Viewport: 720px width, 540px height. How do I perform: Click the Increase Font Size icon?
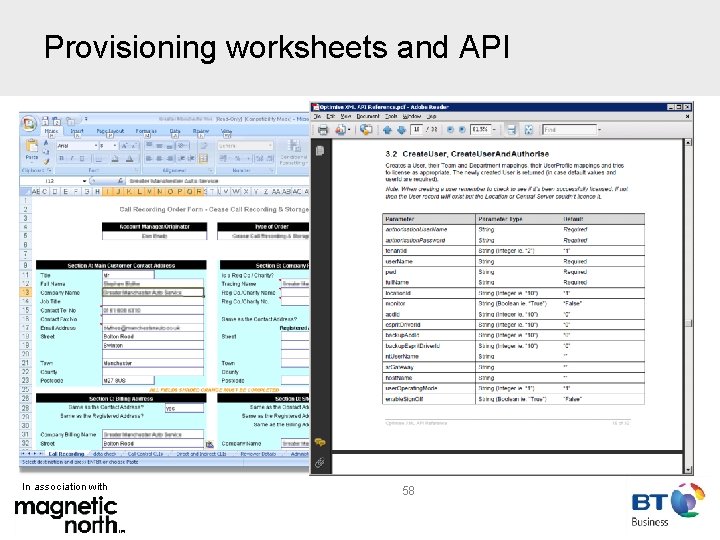(124, 146)
